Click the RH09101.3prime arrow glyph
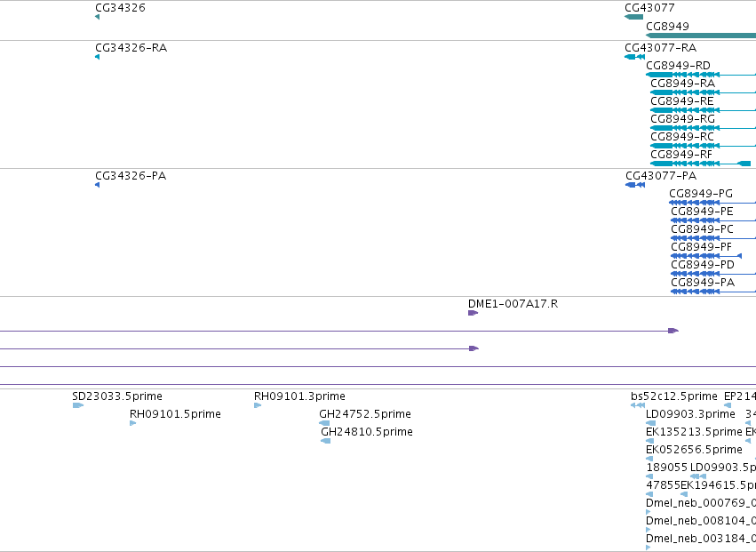756x552 pixels. click(258, 405)
